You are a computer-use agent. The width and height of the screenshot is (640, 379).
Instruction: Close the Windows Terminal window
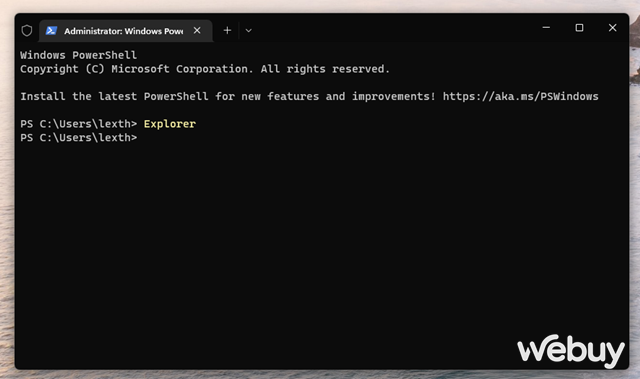click(612, 28)
